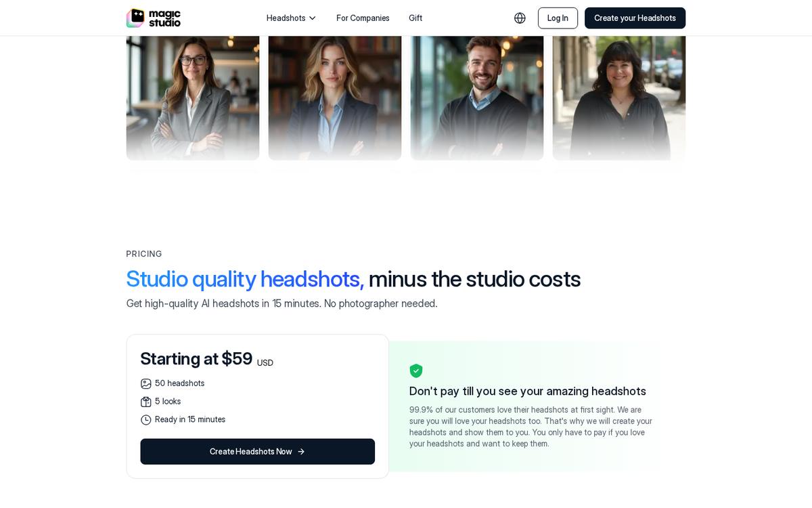Image resolution: width=812 pixels, height=508 pixels.
Task: Click the clock icon beside Ready in 15 minutes
Action: (x=146, y=420)
